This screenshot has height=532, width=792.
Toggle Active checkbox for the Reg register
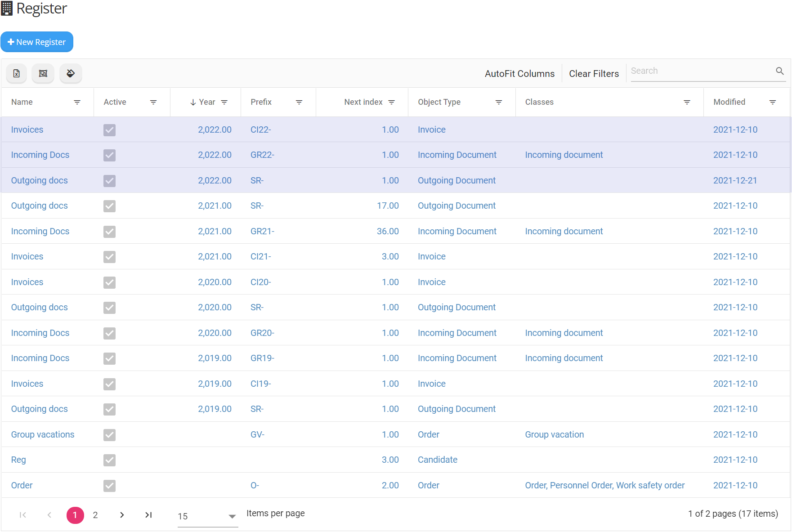[109, 460]
